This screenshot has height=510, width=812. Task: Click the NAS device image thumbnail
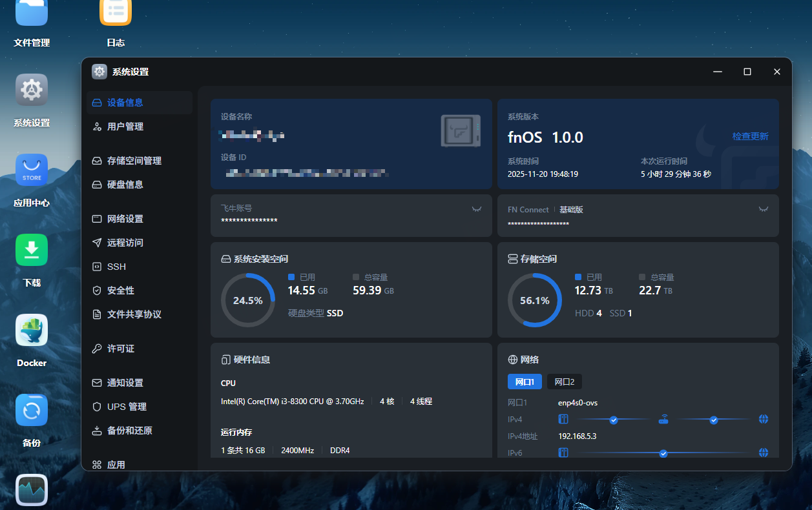coord(461,131)
